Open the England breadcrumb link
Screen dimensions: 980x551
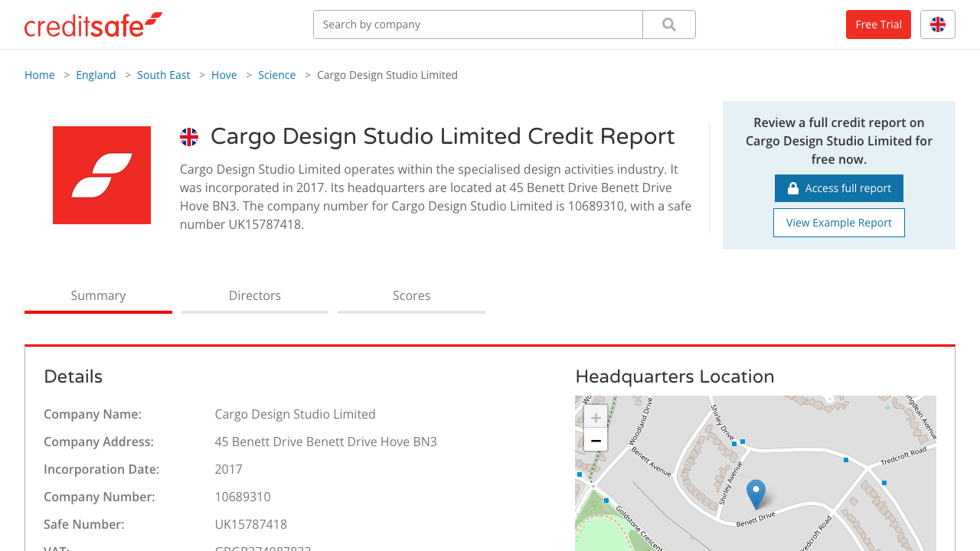[x=96, y=74]
